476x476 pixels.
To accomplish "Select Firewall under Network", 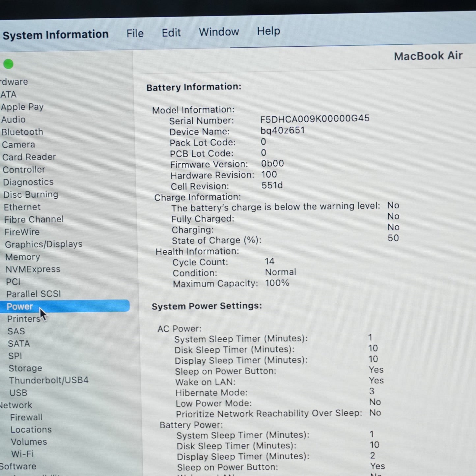I will [26, 417].
